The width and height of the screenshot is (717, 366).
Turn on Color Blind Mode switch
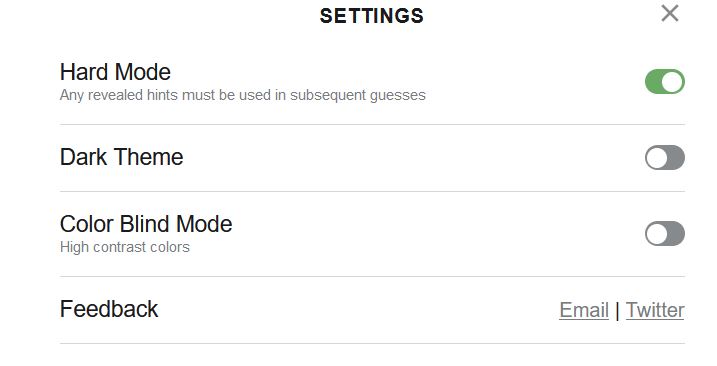(x=664, y=234)
